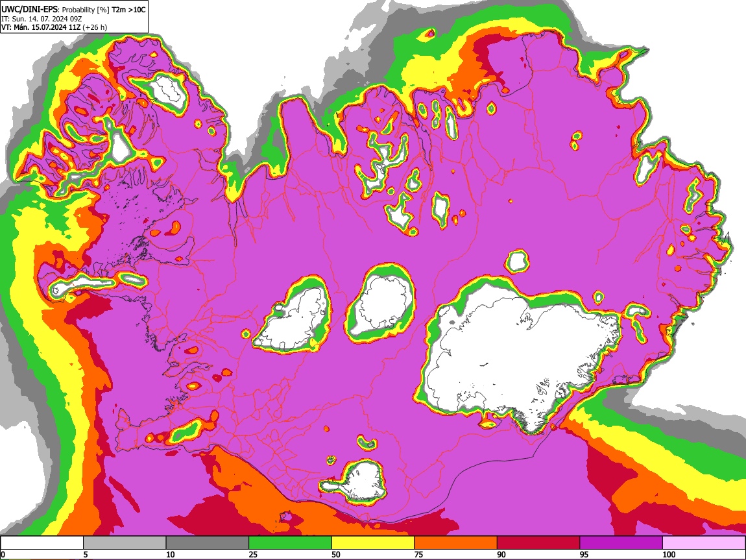Click the legend tick label '100'
The height and width of the screenshot is (560, 746).
669,554
